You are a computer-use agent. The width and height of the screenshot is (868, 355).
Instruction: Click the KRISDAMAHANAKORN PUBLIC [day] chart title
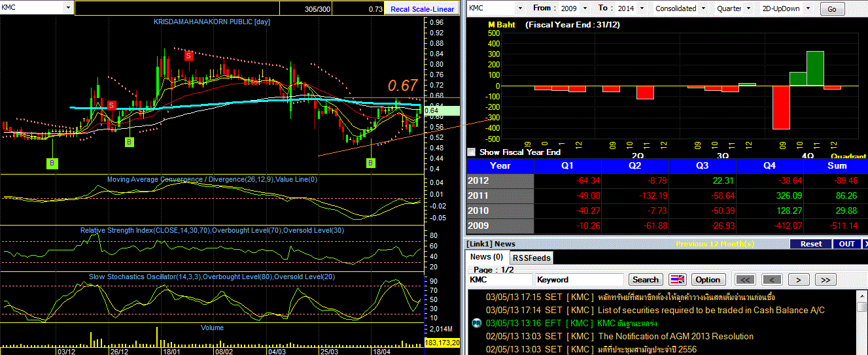click(x=212, y=22)
